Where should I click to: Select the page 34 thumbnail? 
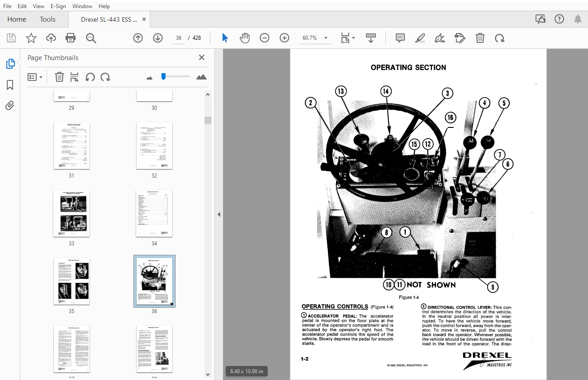coord(154,213)
